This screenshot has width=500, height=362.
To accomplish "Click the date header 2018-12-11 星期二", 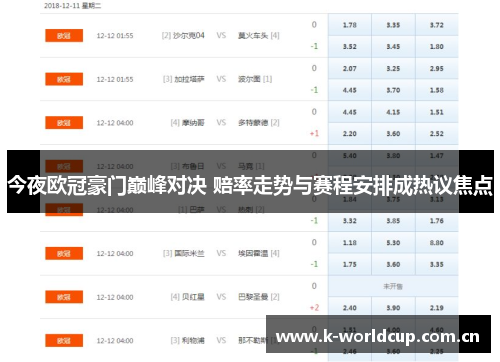I will click(x=73, y=6).
